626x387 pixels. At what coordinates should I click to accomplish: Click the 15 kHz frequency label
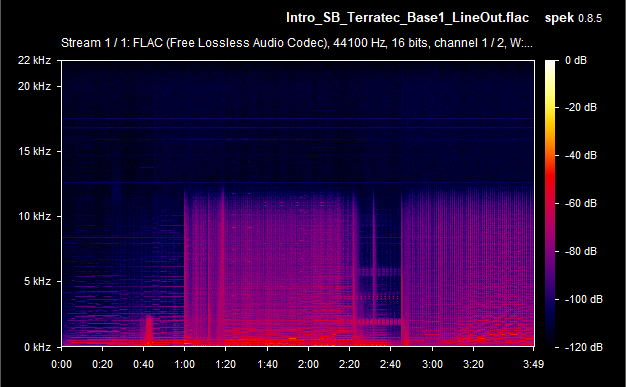pos(35,151)
